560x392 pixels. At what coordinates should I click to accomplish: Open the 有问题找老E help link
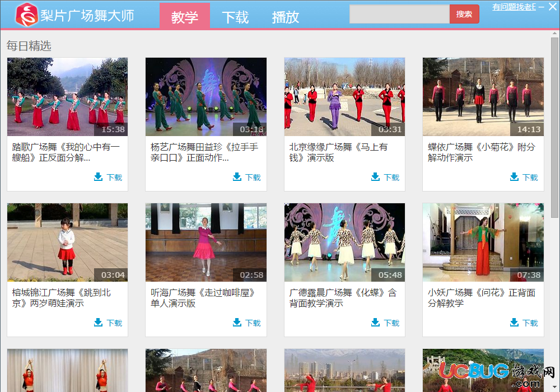514,7
